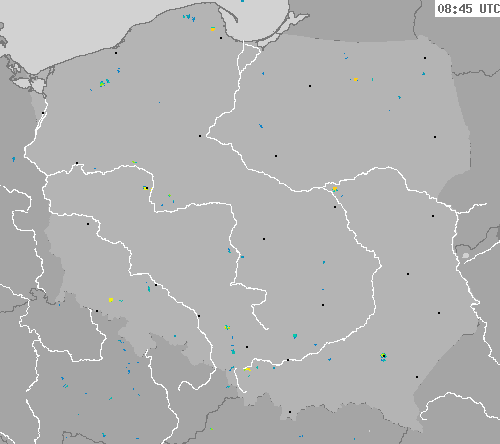500x444 pixels.
Task: Click the Gdańsk city dot on the coast
Action: 221,38
